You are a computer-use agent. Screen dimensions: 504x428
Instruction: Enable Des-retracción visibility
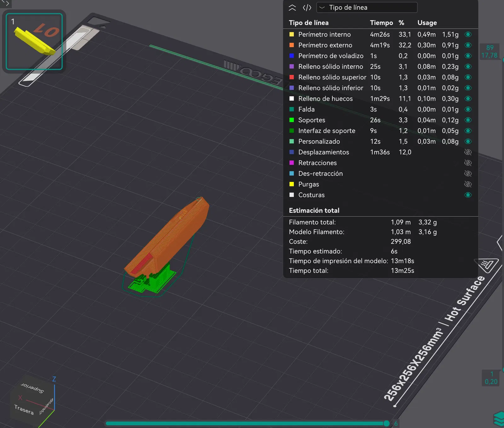click(468, 173)
